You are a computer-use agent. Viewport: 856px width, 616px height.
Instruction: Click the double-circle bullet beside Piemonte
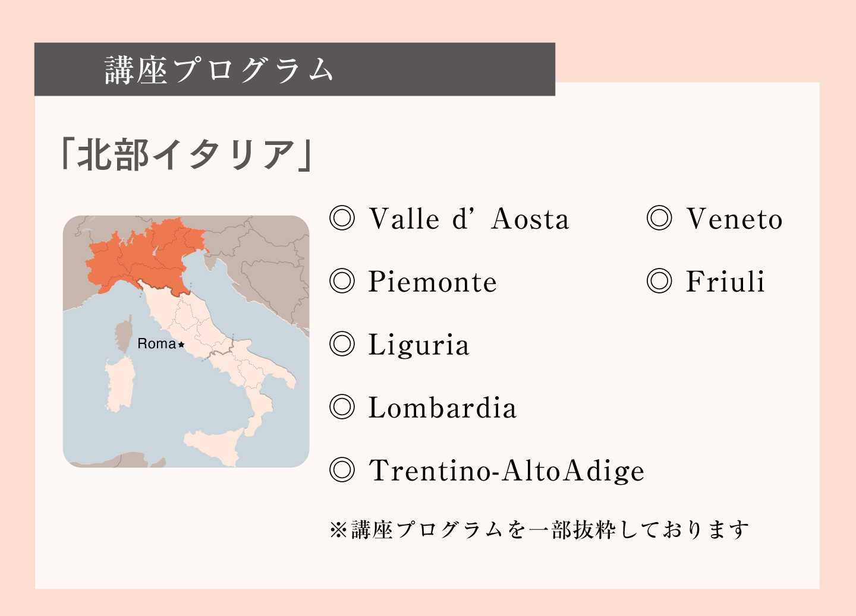(x=342, y=282)
